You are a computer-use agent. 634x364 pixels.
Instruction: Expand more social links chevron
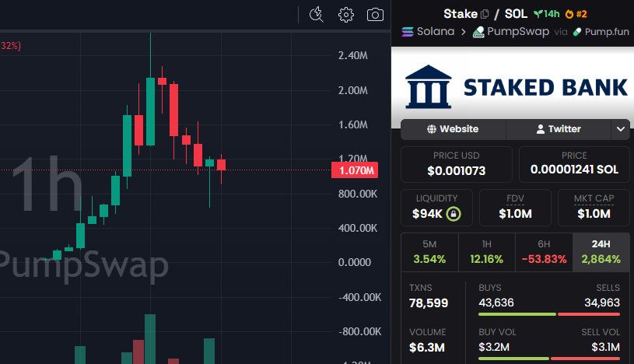620,129
